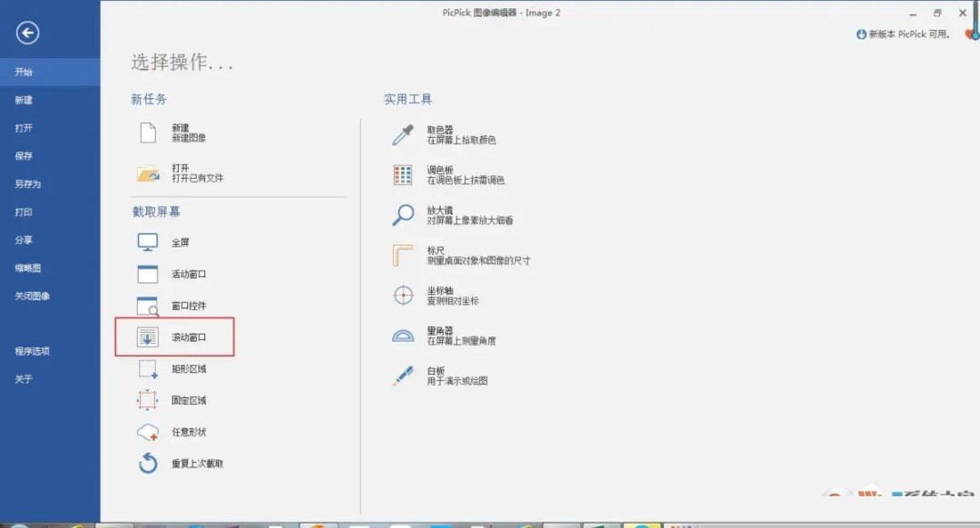This screenshot has height=528, width=980.
Task: Restore down the PicPick window
Action: pos(937,13)
